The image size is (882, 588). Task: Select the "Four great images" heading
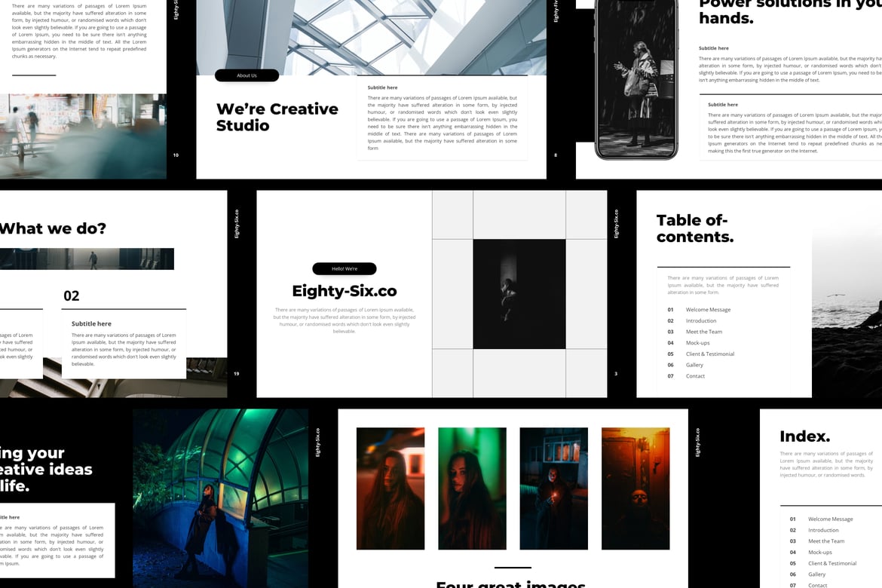511,585
